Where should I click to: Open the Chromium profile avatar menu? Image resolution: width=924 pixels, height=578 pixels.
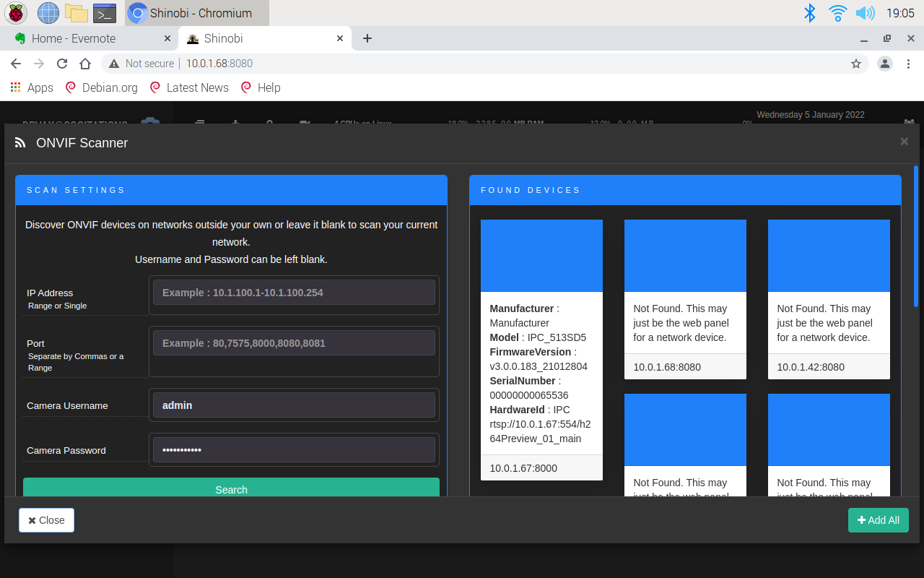point(884,64)
